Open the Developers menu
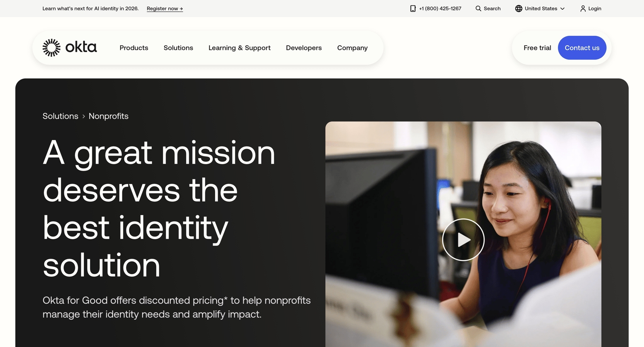Image resolution: width=644 pixels, height=347 pixels. [304, 48]
